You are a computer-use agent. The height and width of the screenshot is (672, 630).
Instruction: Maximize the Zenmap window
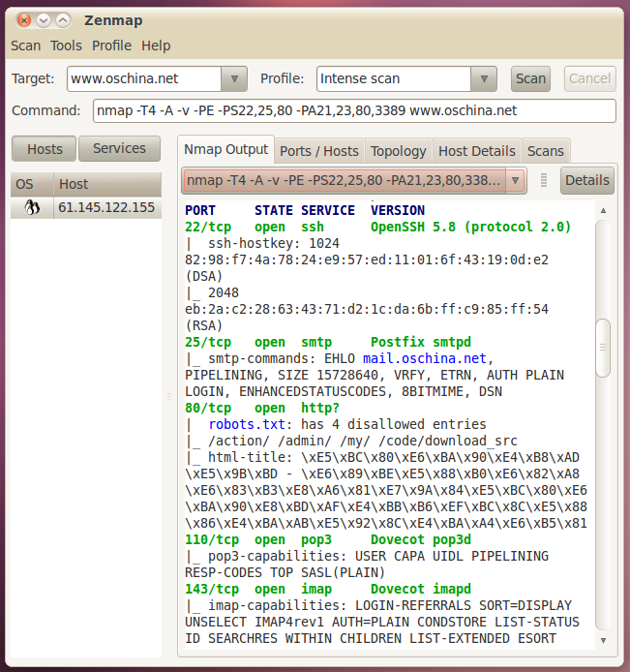(63, 20)
